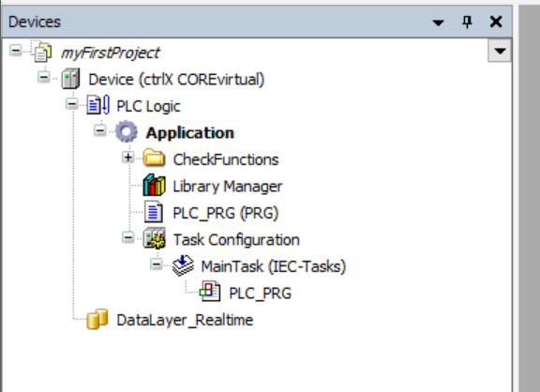Collapse the PLC Logic node
This screenshot has height=392, width=540.
tap(71, 104)
